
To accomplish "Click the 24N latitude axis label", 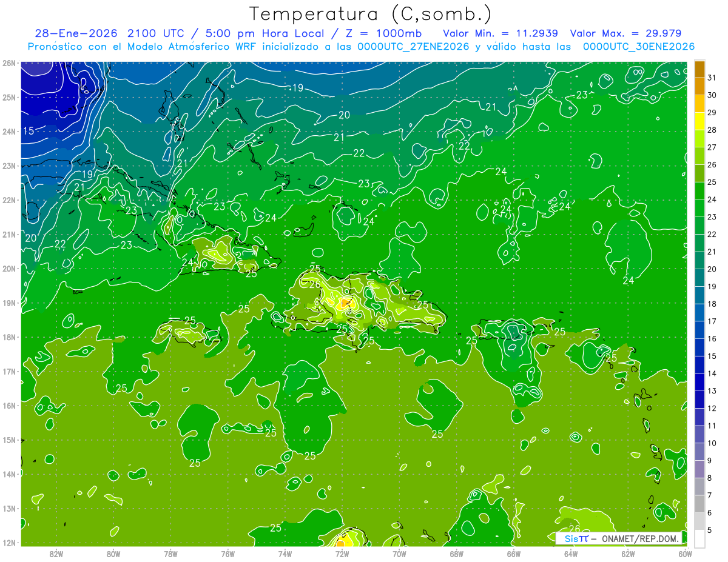I will tap(8, 132).
